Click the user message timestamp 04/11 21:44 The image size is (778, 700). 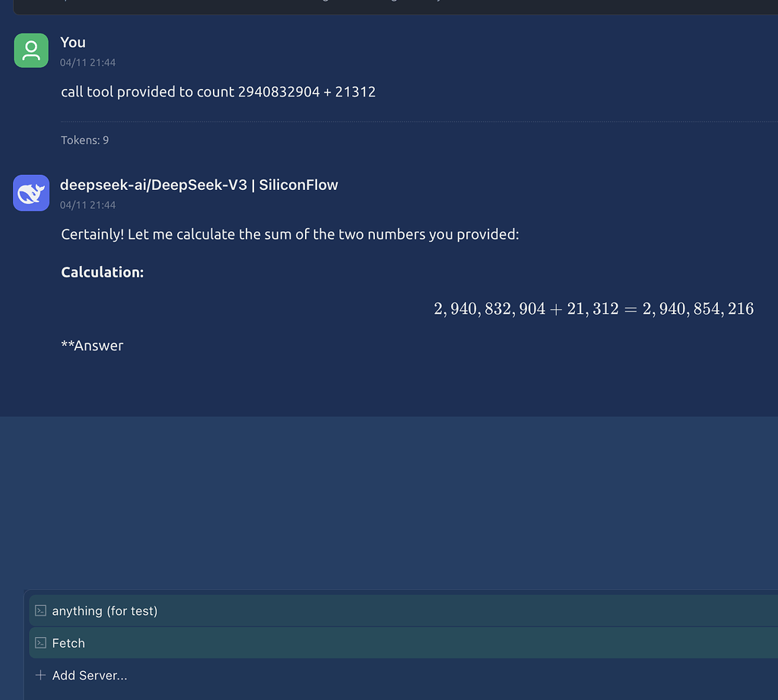[87, 62]
